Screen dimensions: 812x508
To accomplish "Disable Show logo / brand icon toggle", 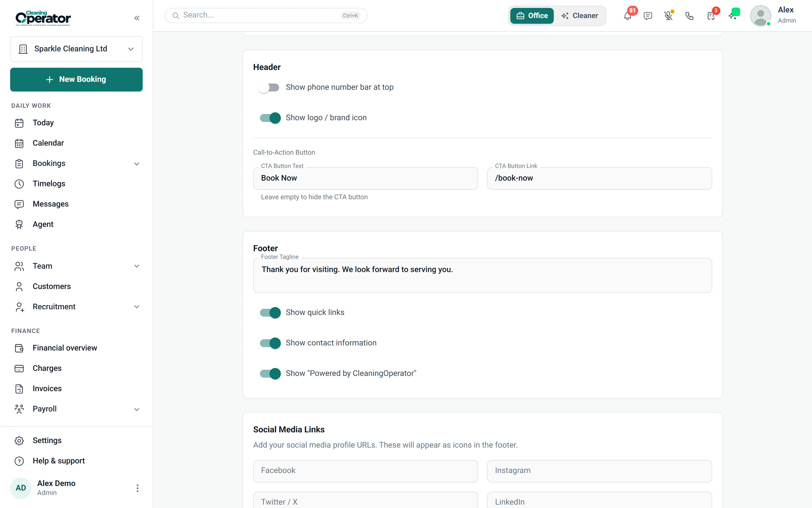I will pos(270,118).
